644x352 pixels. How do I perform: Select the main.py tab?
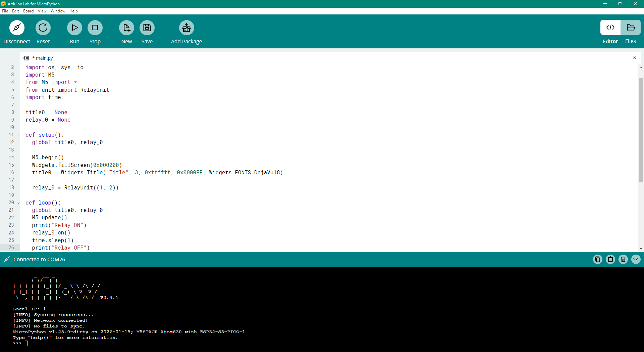(x=44, y=58)
